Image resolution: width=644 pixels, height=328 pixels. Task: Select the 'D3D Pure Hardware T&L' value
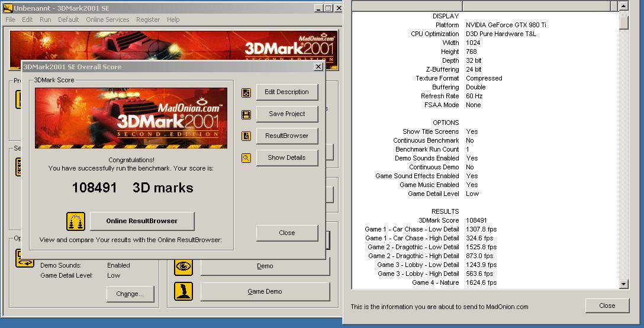click(x=501, y=34)
